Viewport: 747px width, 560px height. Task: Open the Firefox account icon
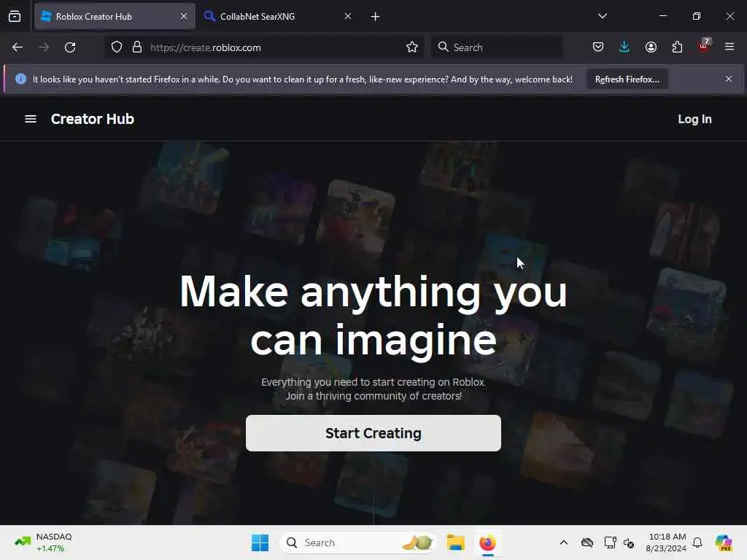point(651,47)
